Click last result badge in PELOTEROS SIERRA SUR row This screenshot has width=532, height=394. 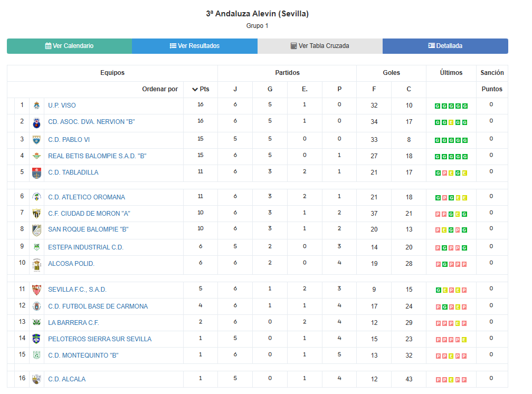[x=464, y=340]
